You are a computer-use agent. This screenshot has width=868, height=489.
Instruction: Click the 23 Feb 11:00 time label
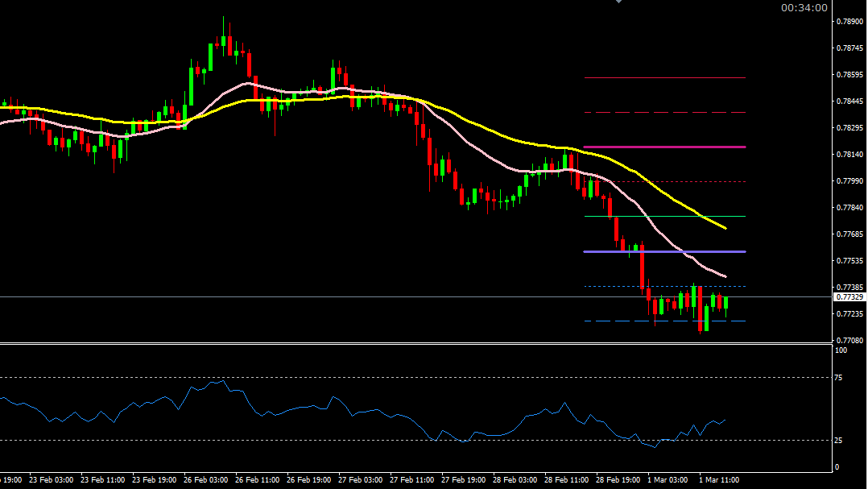[102, 480]
